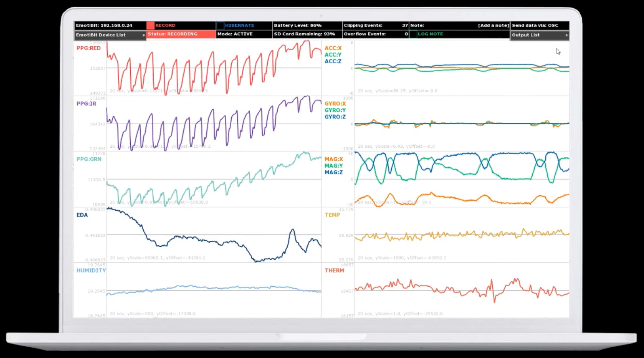Screen dimensions: 644x358
Task: Select the HUMIDITY channel label
Action: coord(91,270)
